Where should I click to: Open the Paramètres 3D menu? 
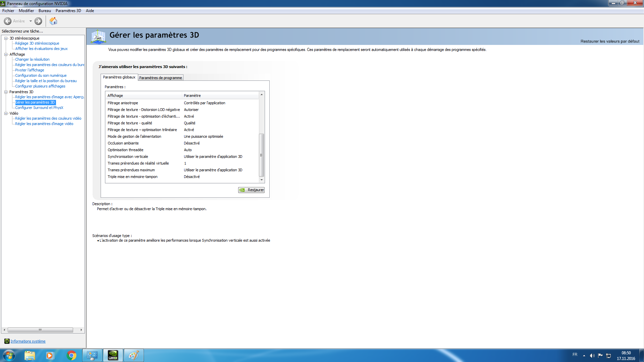[68, 11]
